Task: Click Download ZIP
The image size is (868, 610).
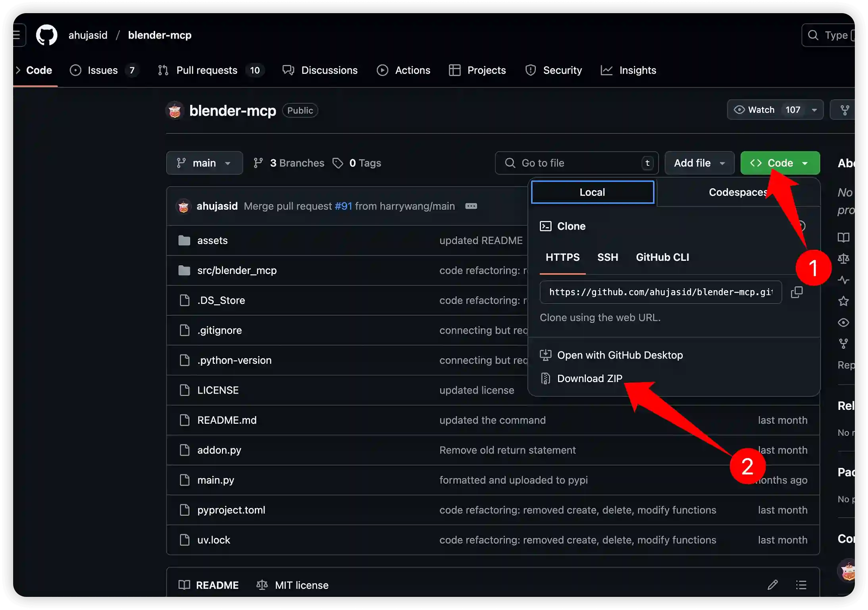Action: pos(590,378)
